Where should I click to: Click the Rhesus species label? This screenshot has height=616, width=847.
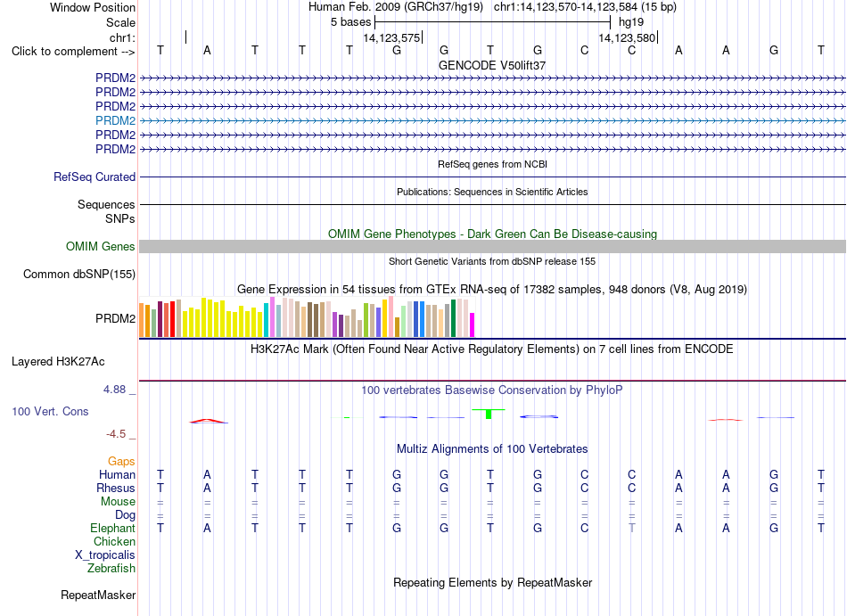pyautogui.click(x=116, y=488)
